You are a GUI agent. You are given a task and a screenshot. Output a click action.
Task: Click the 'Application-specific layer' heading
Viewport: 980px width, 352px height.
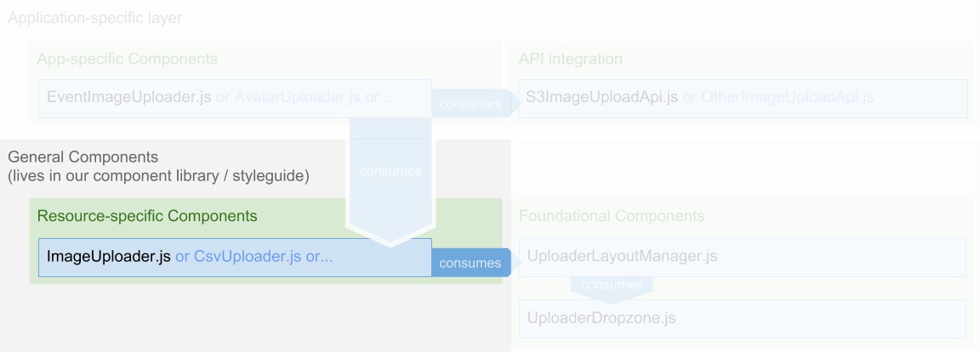pos(94,18)
